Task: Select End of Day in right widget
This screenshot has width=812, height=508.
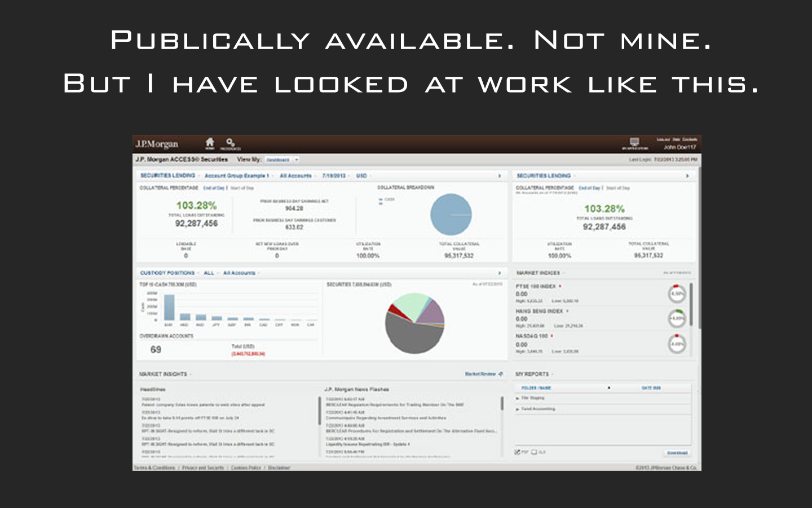Action: (x=589, y=188)
